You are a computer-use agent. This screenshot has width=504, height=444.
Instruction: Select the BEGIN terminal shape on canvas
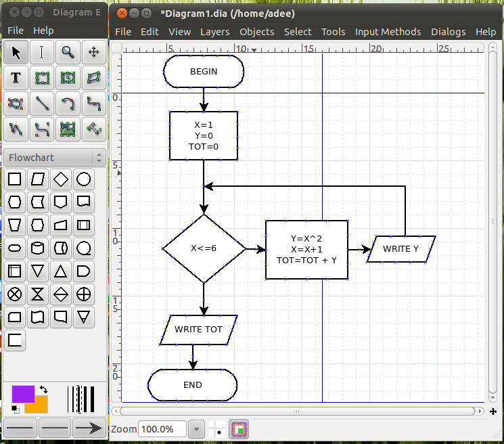point(204,71)
